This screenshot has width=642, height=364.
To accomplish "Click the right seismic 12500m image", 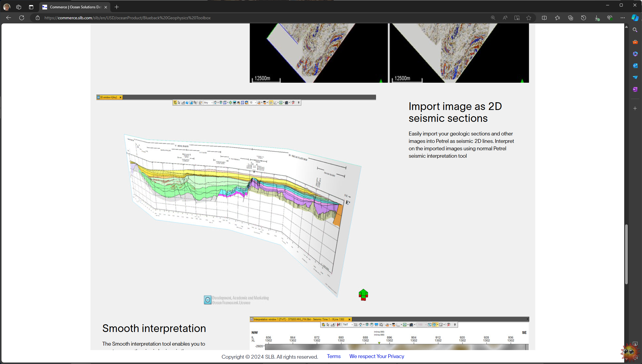I will click(x=459, y=53).
